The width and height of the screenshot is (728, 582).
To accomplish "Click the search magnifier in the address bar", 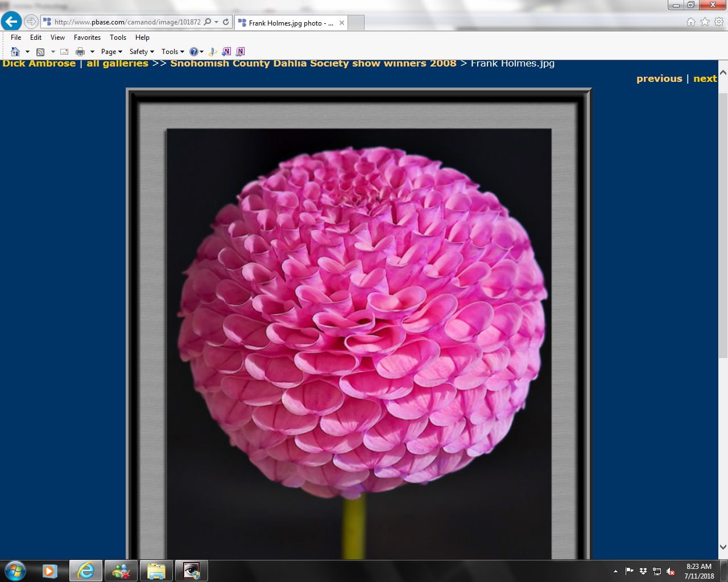I will [x=208, y=22].
